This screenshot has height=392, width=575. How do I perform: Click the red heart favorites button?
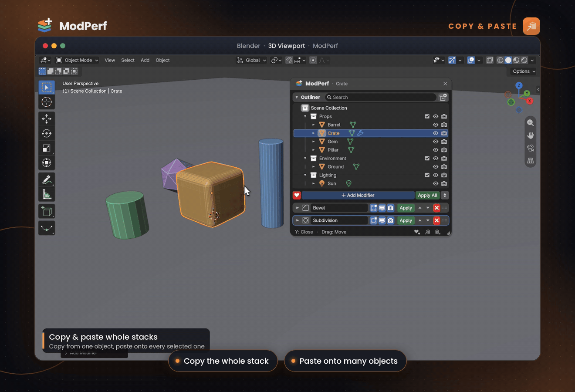[x=297, y=195]
